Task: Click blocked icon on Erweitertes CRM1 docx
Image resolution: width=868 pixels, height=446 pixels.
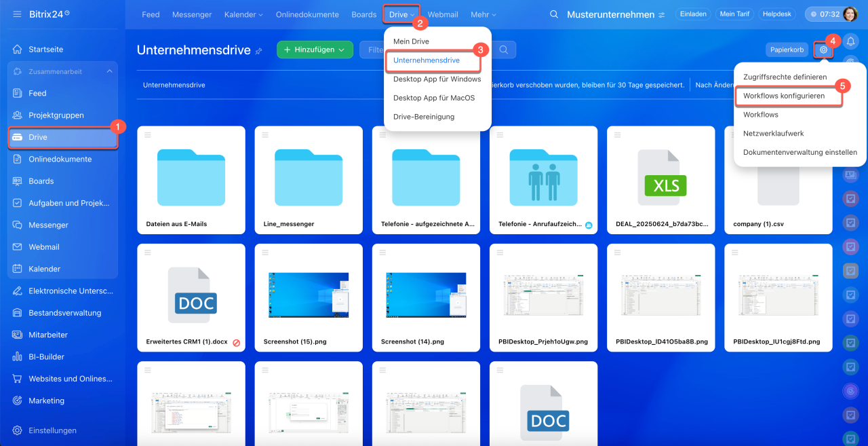Action: (x=237, y=342)
